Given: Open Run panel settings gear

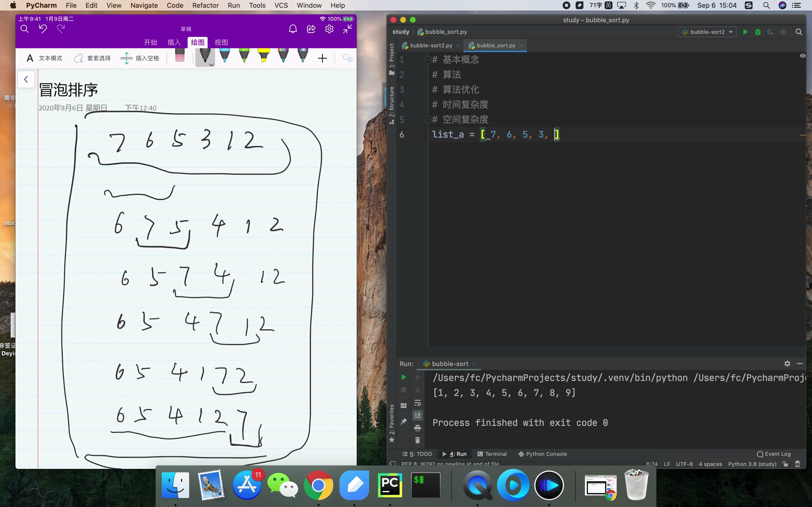Looking at the screenshot, I should (x=787, y=364).
